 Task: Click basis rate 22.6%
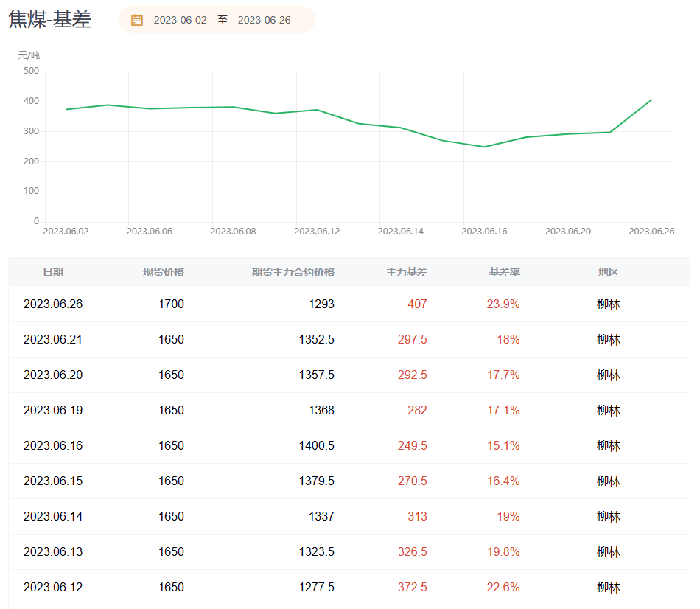[x=503, y=587]
